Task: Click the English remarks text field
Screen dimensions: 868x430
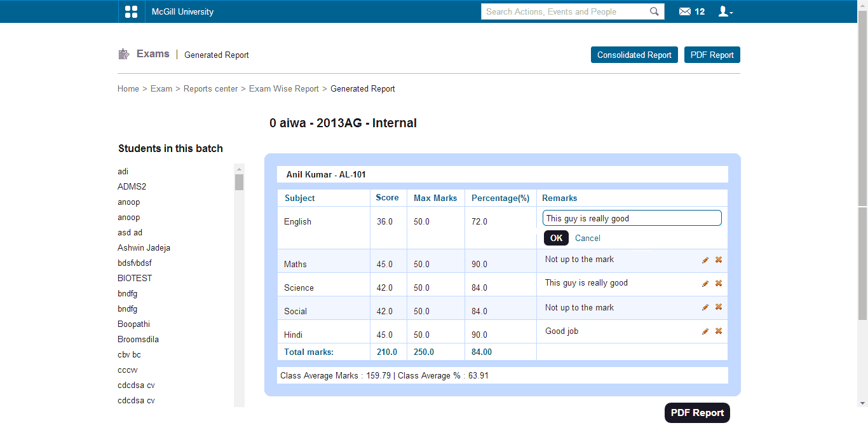Action: coord(632,218)
